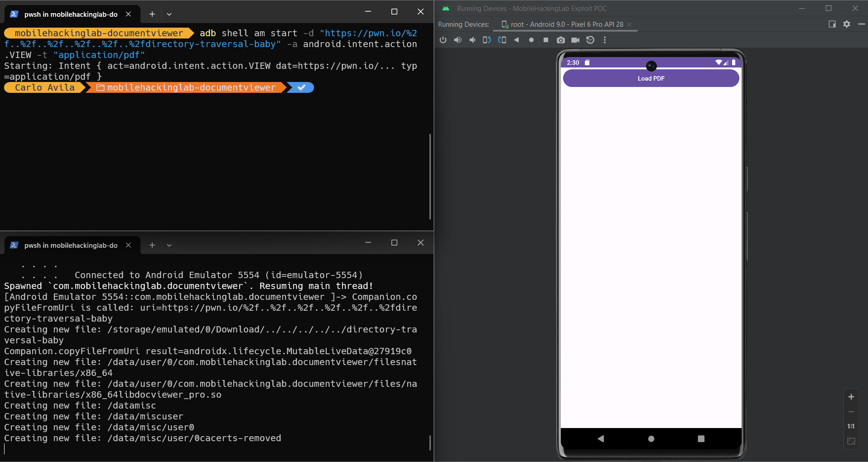Take emulator screenshot with camera icon

coord(561,40)
